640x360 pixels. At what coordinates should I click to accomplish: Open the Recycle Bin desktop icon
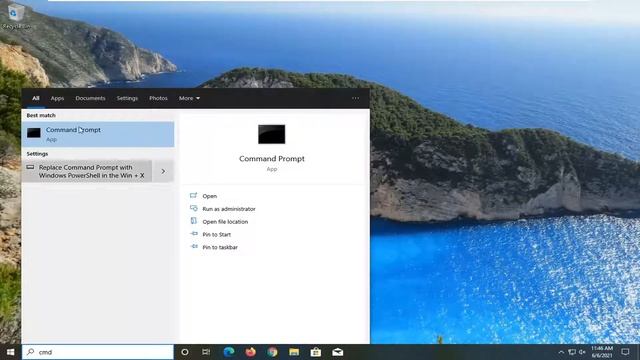pyautogui.click(x=16, y=16)
